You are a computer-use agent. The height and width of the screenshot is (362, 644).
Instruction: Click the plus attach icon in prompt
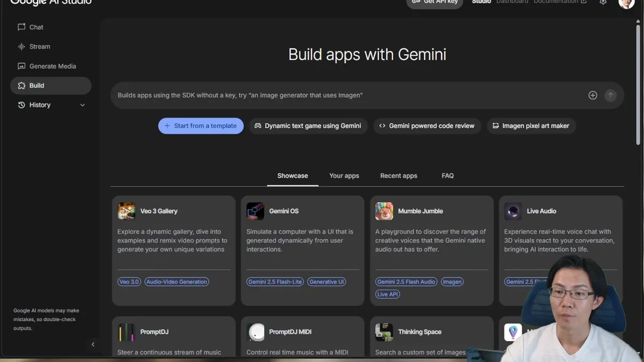[592, 95]
